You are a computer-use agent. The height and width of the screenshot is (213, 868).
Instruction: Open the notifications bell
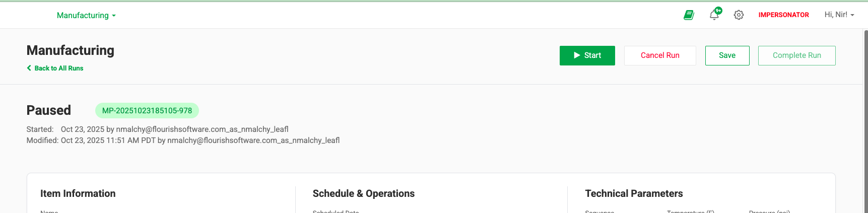coord(714,15)
